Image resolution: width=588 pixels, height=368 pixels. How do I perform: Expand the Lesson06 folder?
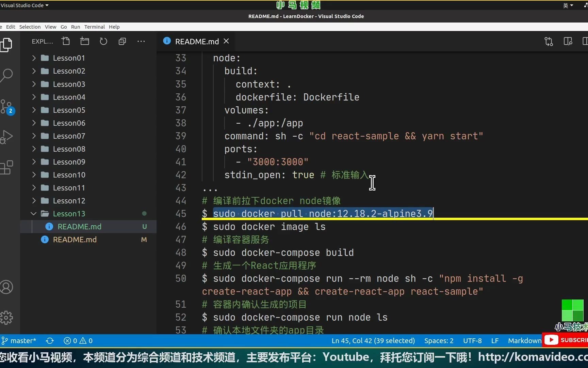[88, 123]
